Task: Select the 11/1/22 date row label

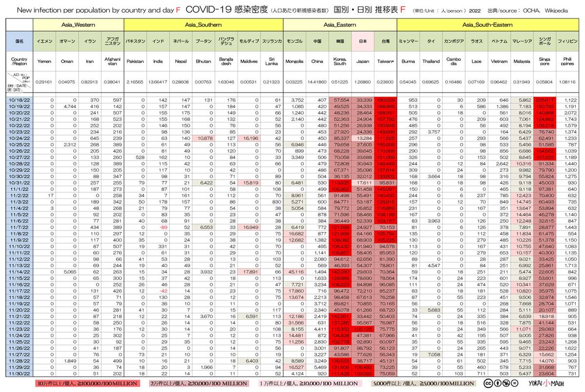Action: click(19, 190)
